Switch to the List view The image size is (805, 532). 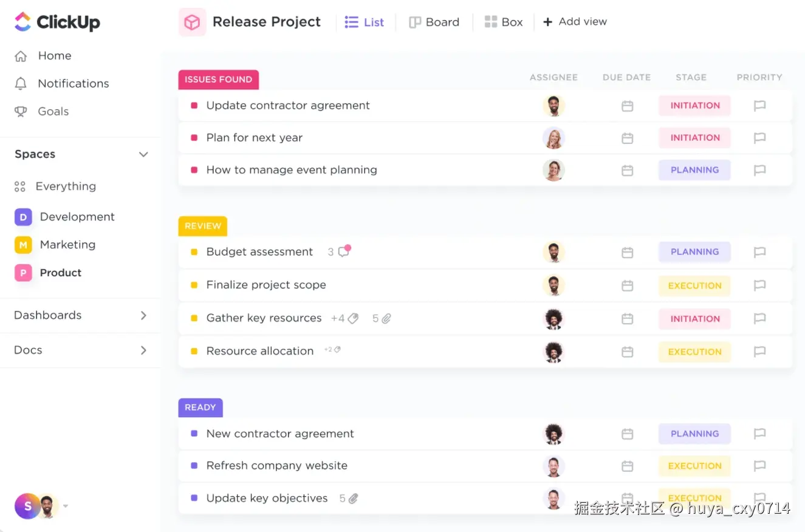(365, 22)
